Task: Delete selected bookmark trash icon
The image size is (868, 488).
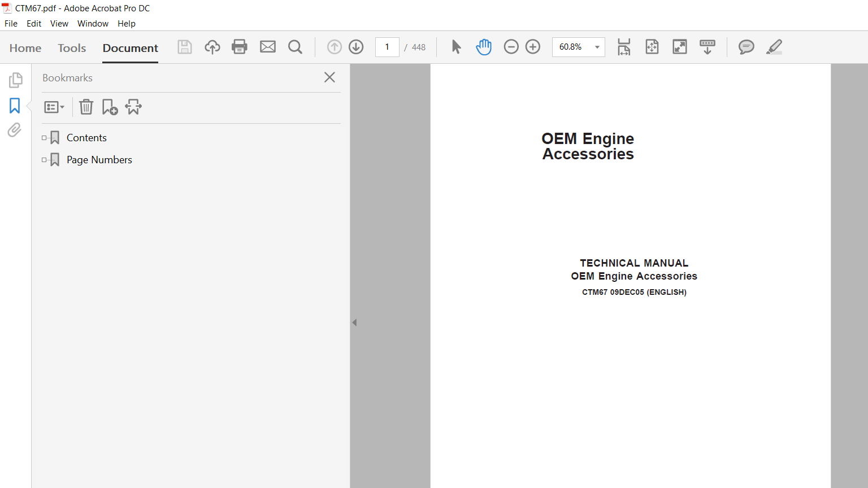Action: click(x=86, y=107)
